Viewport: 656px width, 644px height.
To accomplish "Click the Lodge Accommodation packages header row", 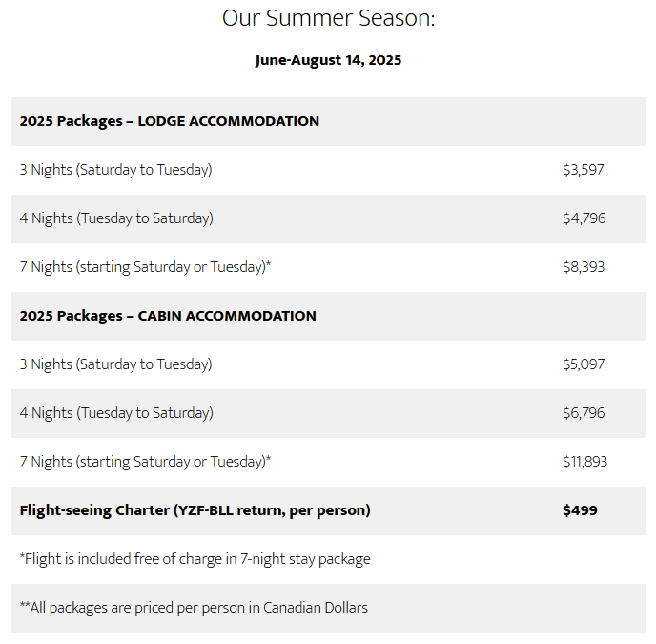I will [170, 121].
